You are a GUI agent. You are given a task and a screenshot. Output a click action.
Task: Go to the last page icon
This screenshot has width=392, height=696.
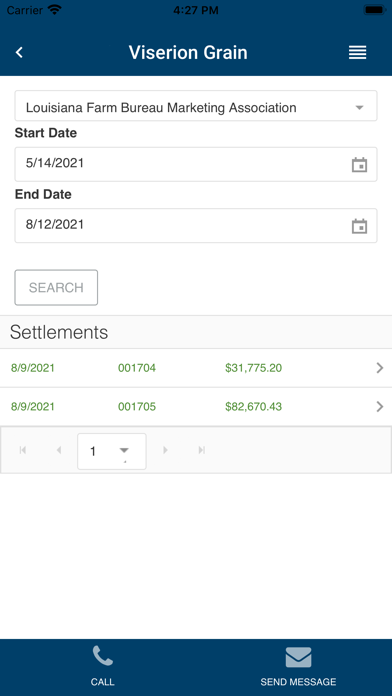(x=202, y=451)
